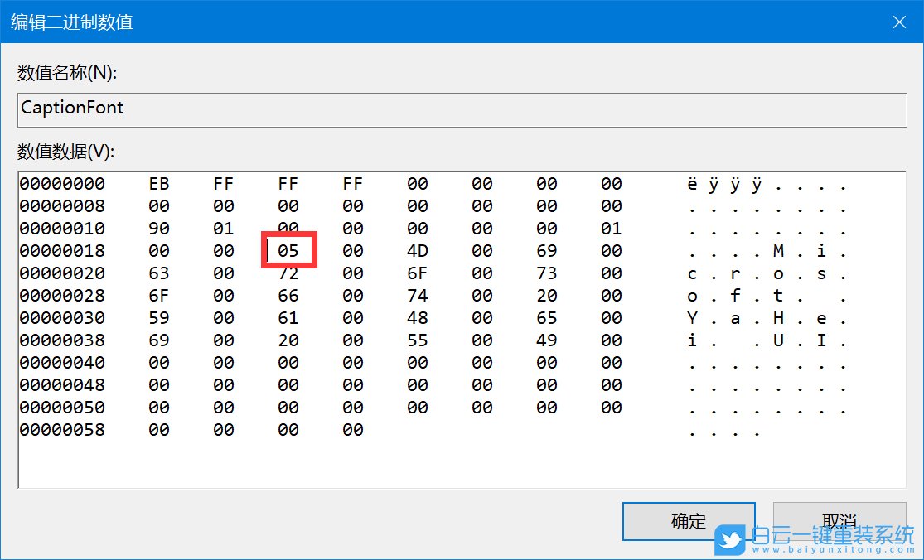Click the ASCII character U

point(778,340)
